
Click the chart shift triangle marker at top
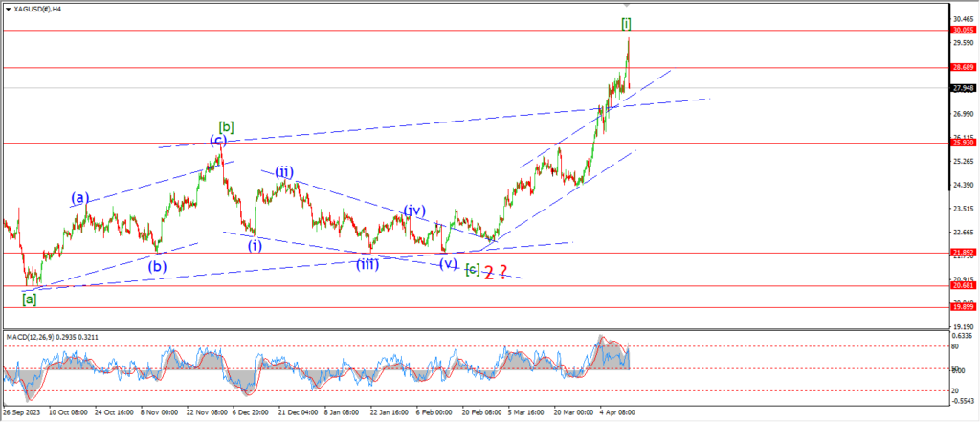click(626, 4)
